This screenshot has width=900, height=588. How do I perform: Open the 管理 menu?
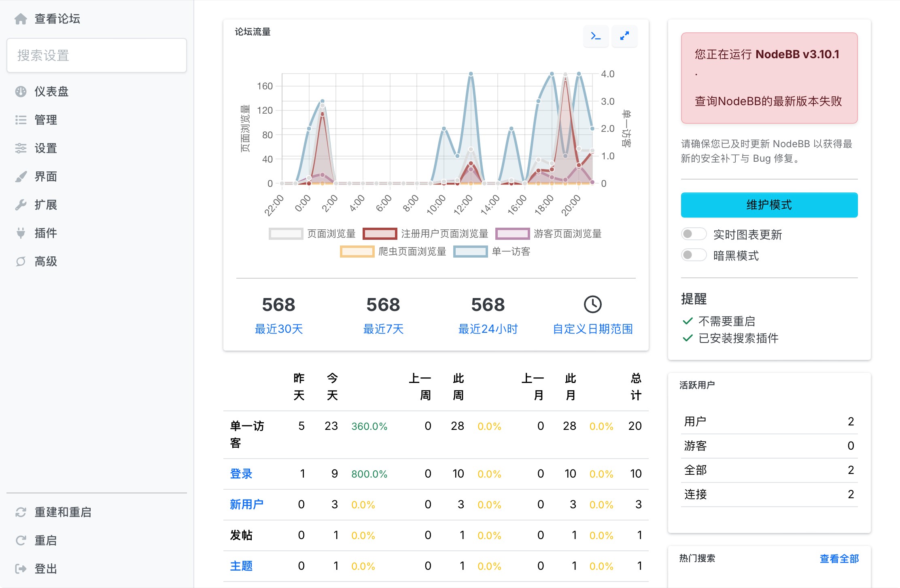click(x=46, y=120)
